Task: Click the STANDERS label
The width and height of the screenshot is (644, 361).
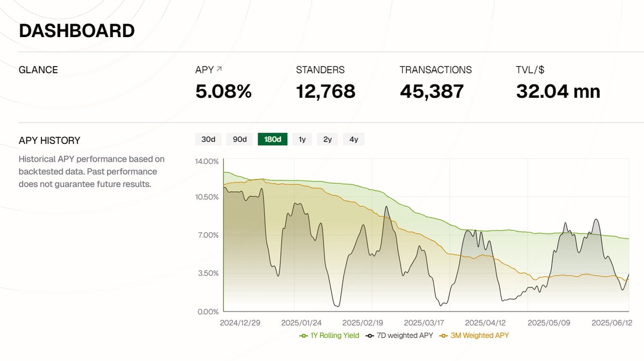Action: pos(320,70)
